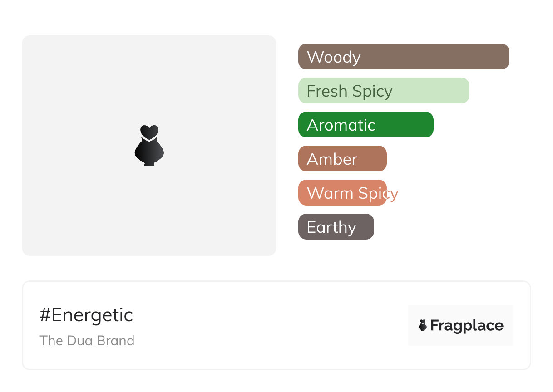Choose the green Aromatic accord bar
The image size is (553, 392).
point(366,125)
